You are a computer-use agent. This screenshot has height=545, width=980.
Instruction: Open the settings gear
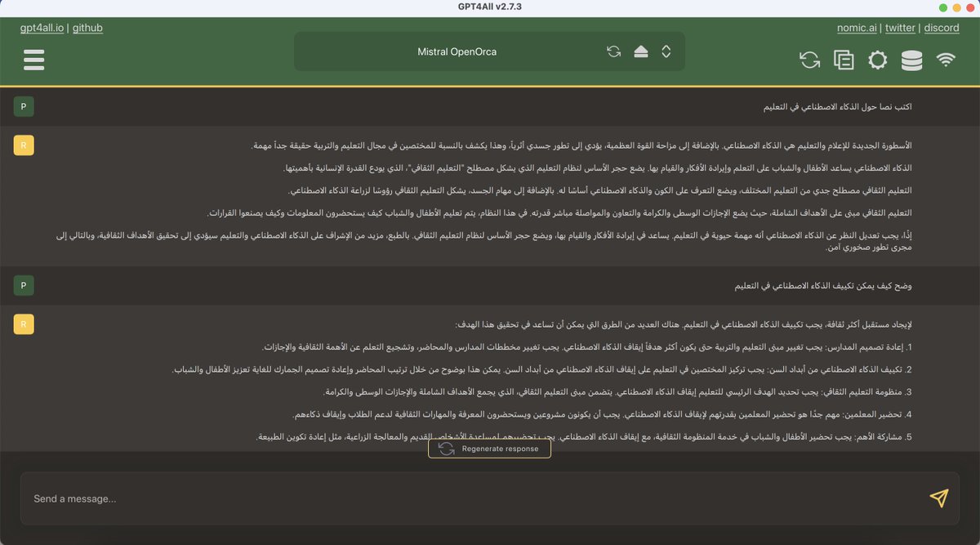tap(878, 60)
